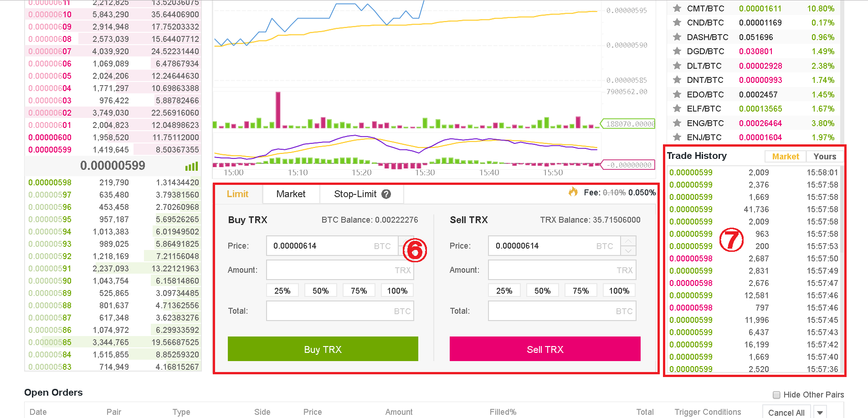Viewport: 868px width, 418px height.
Task: Click the Trigger Conditions column header
Action: tap(708, 412)
